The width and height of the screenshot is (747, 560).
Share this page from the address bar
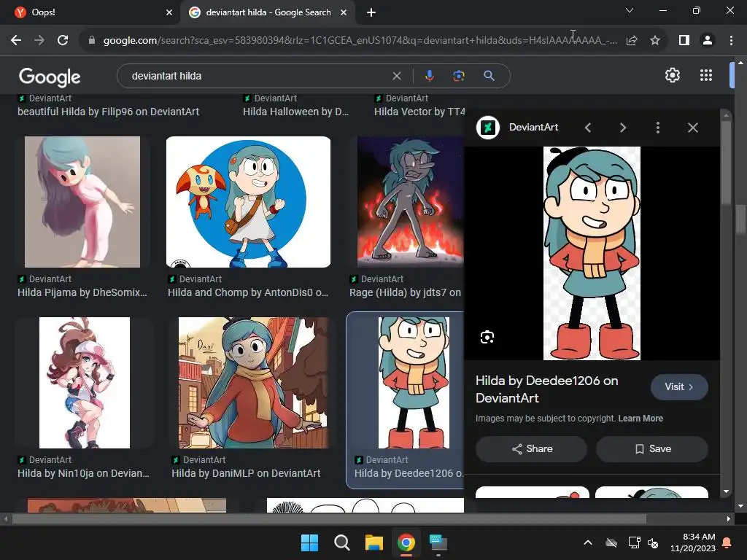click(x=632, y=41)
